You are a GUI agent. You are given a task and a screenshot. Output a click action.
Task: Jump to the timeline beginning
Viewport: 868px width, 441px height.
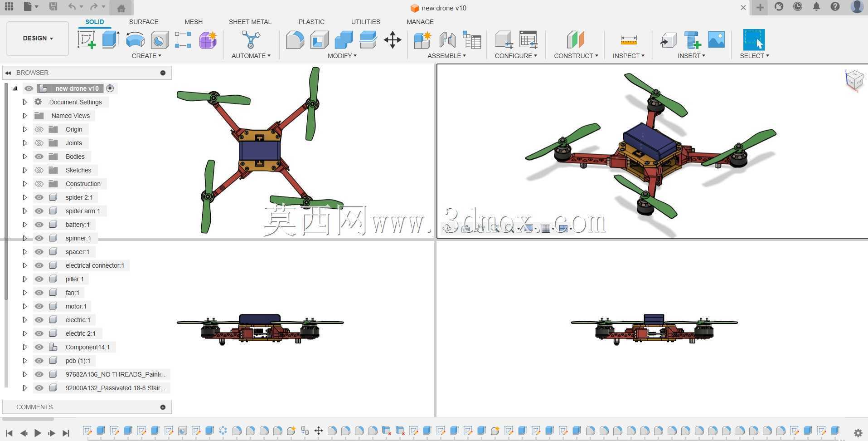(x=9, y=433)
